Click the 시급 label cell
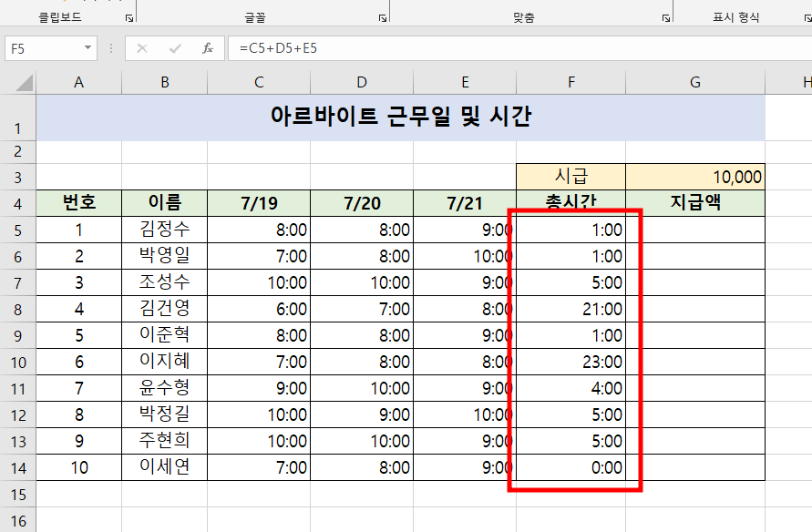The height and width of the screenshot is (532, 812). (x=571, y=177)
